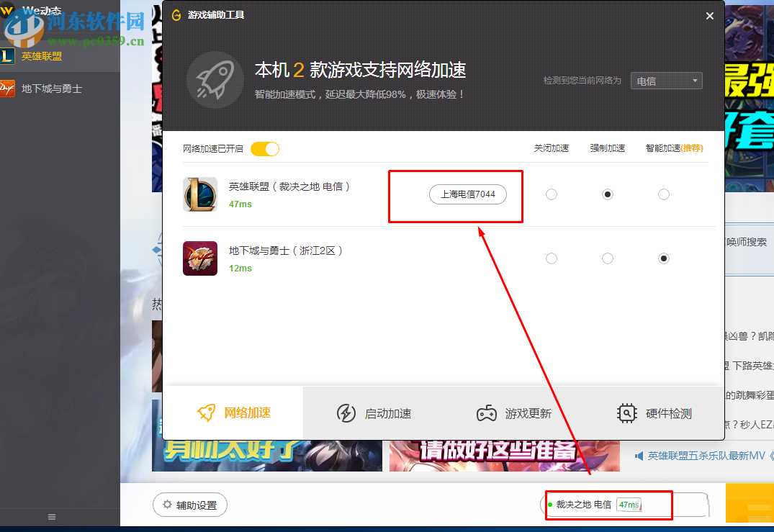Select 英雄联盟 in the left sidebar
The height and width of the screenshot is (532, 774).
43,56
